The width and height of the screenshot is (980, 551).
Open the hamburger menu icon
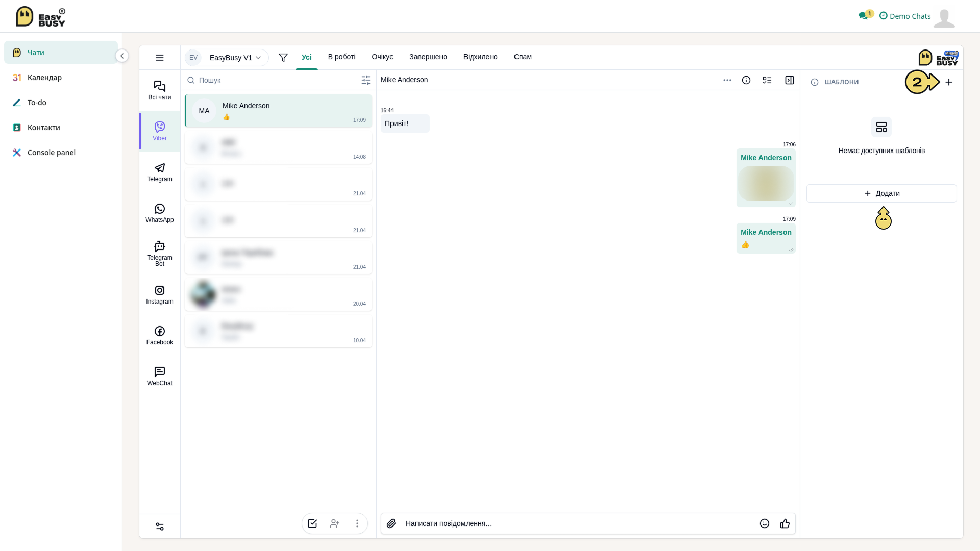click(160, 58)
